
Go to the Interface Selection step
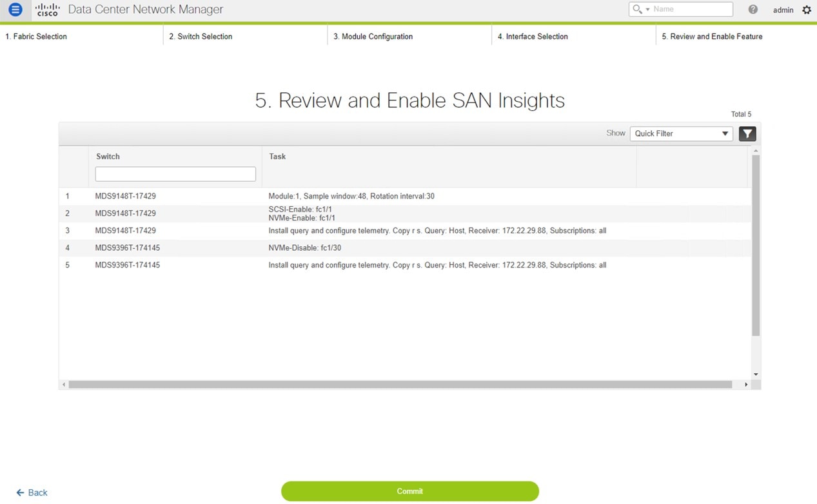pos(533,37)
